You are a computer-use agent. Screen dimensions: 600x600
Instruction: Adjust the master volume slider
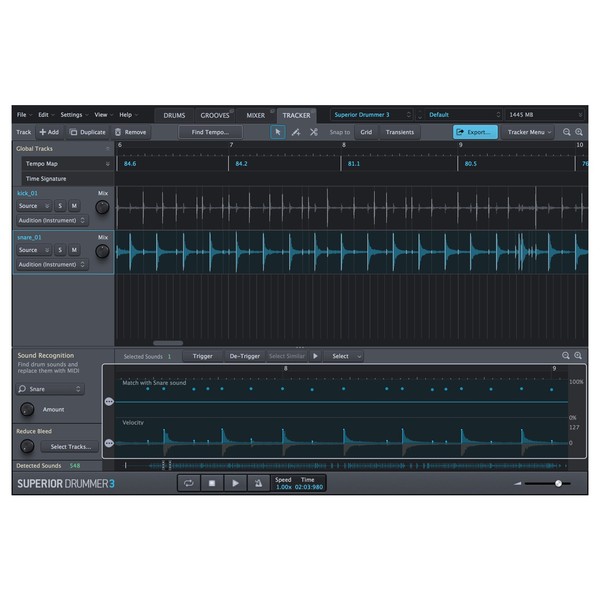point(557,483)
